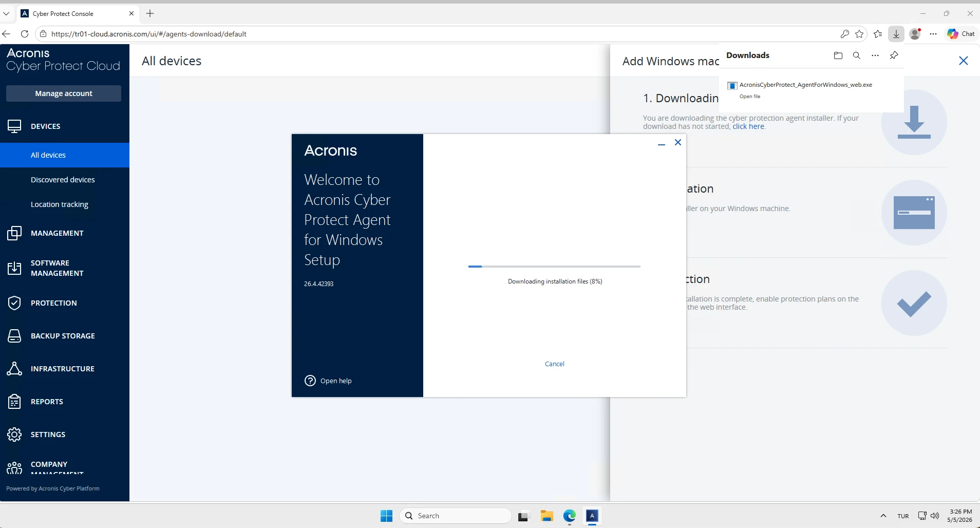The width and height of the screenshot is (980, 528).
Task: Open the Devices section icon
Action: point(14,126)
